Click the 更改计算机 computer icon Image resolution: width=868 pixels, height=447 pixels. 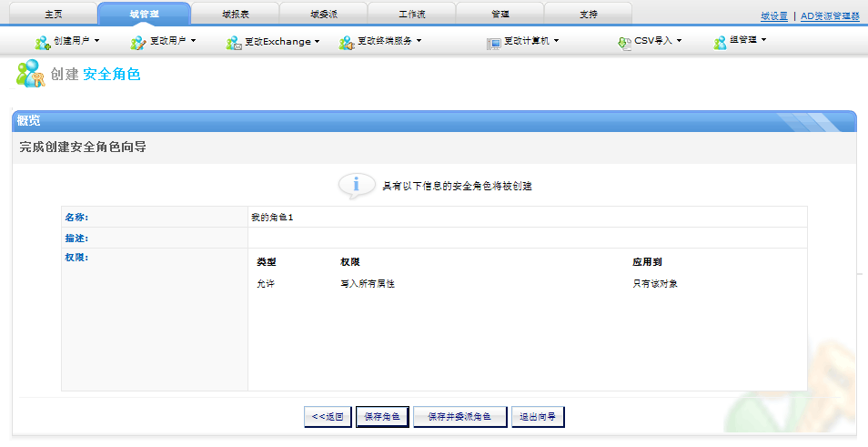point(493,42)
